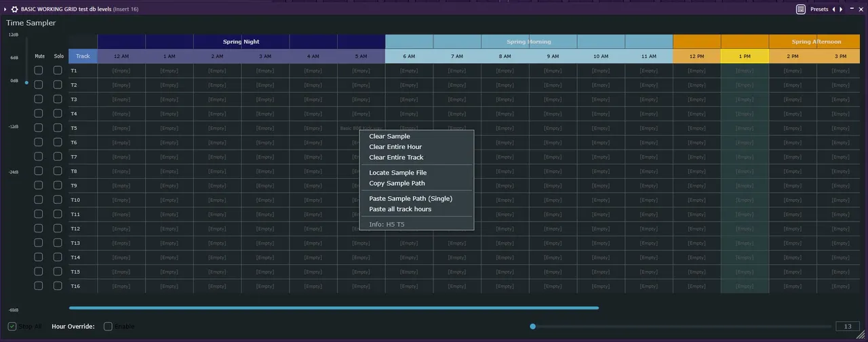Go to the next preset arrow

click(842, 9)
